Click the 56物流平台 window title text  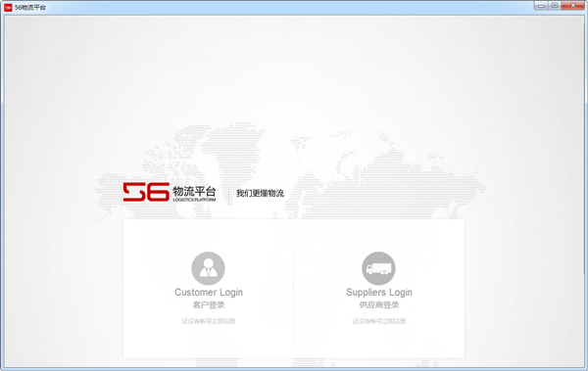[x=30, y=8]
